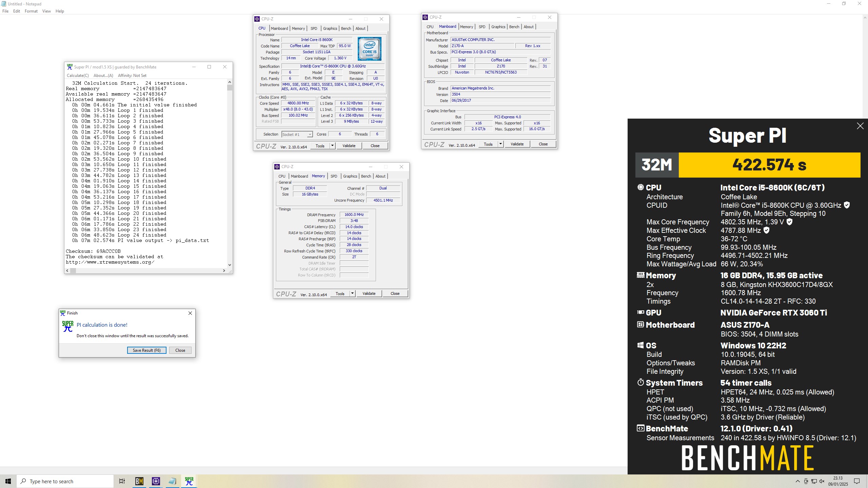This screenshot has height=488, width=868.
Task: Click the 422.574 s result banner
Action: tap(769, 165)
